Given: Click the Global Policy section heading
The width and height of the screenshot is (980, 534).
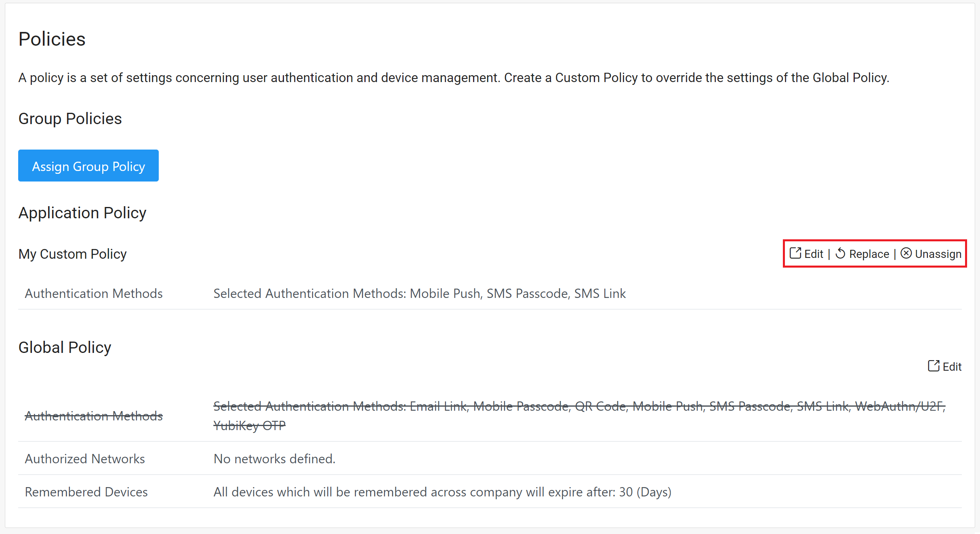Looking at the screenshot, I should click(65, 348).
